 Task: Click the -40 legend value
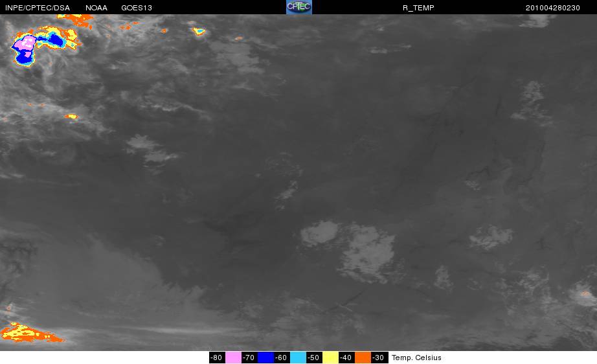346,358
